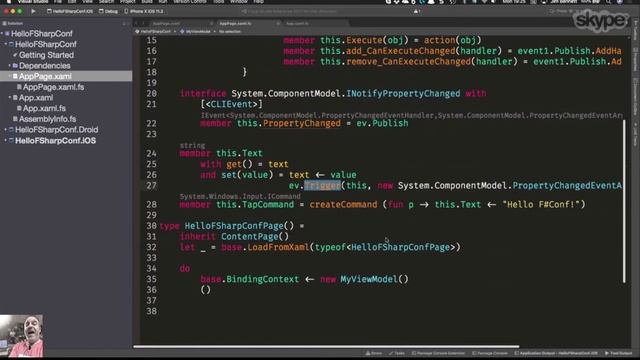Viewport: 640px width, 360px height.
Task: Click the Apple menu icon
Action: [x=9, y=2]
